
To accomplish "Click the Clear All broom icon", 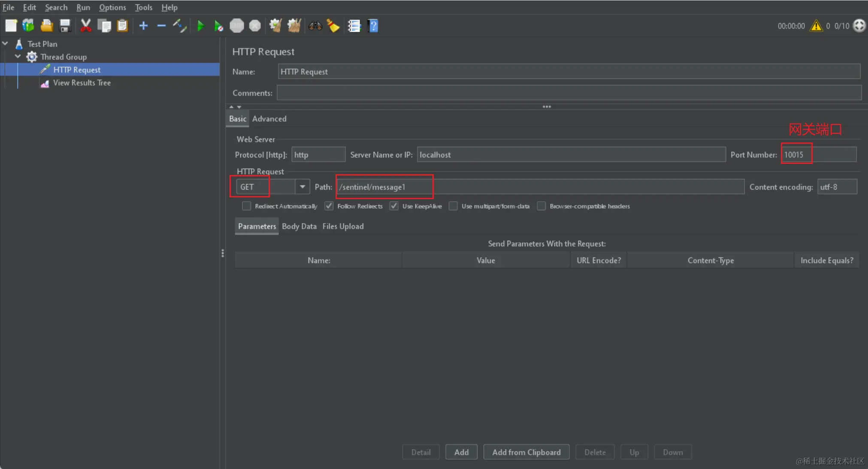I will [294, 26].
